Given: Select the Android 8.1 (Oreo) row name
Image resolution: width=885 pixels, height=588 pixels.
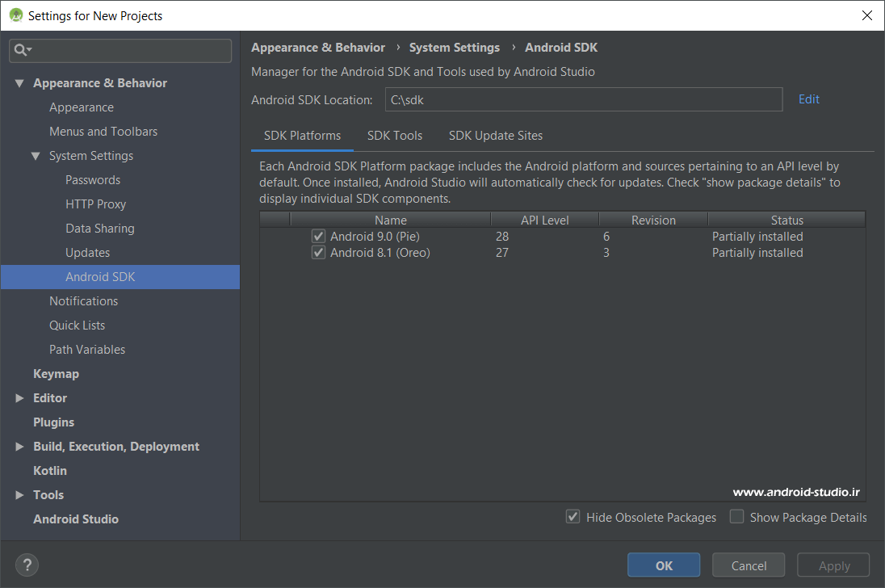Looking at the screenshot, I should point(380,253).
